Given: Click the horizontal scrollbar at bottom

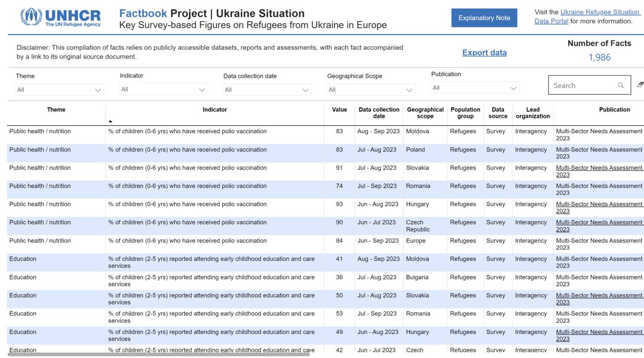Looking at the screenshot, I should pos(159,354).
